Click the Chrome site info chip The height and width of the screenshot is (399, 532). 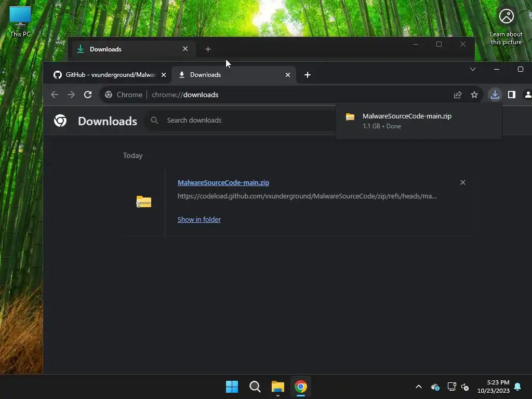click(124, 95)
